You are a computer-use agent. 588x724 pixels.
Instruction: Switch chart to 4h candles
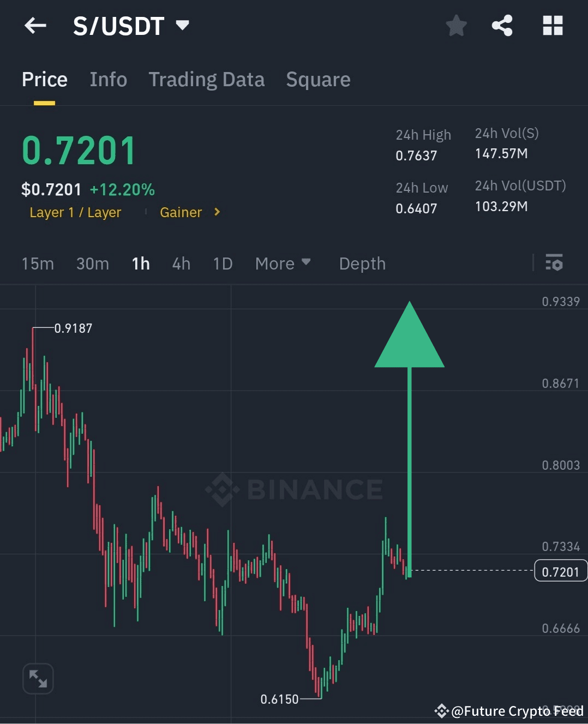pyautogui.click(x=181, y=264)
